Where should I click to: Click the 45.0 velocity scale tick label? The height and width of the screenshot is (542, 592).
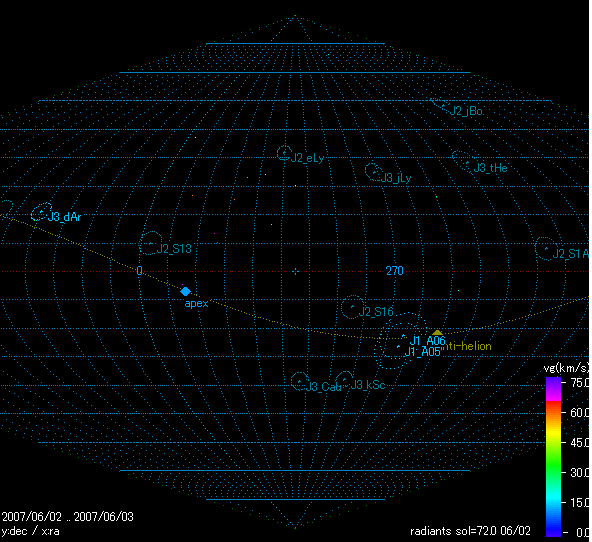pos(580,442)
